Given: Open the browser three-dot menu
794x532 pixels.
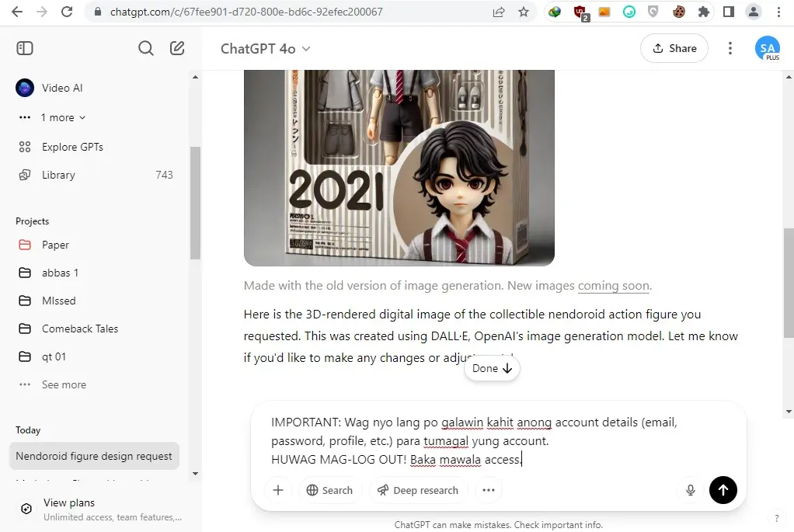Looking at the screenshot, I should pos(778,12).
